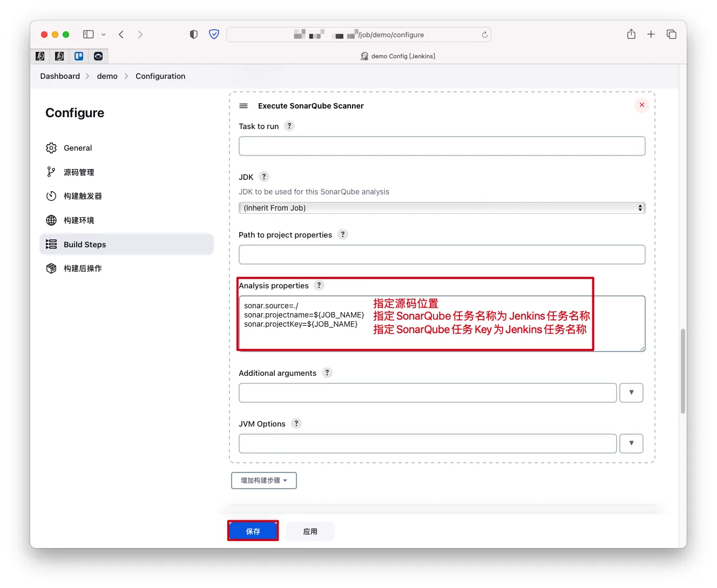Viewport: 717px width, 588px height.
Task: Remove the Execute SonarQube Scanner step
Action: pyautogui.click(x=642, y=105)
